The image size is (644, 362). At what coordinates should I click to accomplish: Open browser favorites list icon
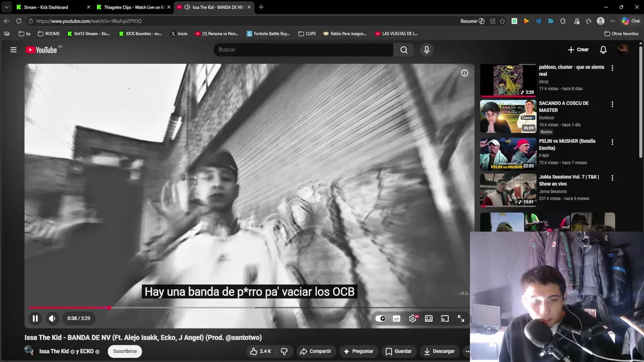(x=588, y=21)
